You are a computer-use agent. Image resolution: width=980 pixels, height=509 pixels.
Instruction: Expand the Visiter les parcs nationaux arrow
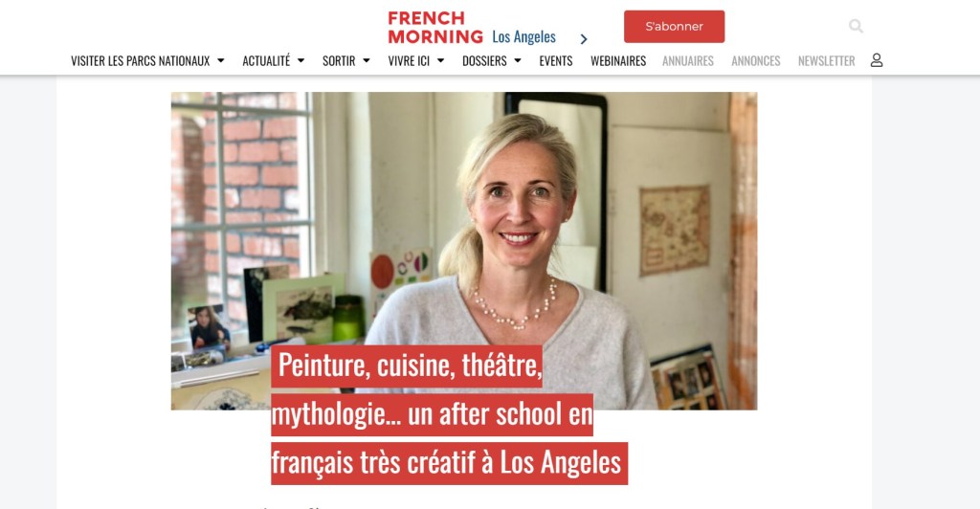coord(221,60)
